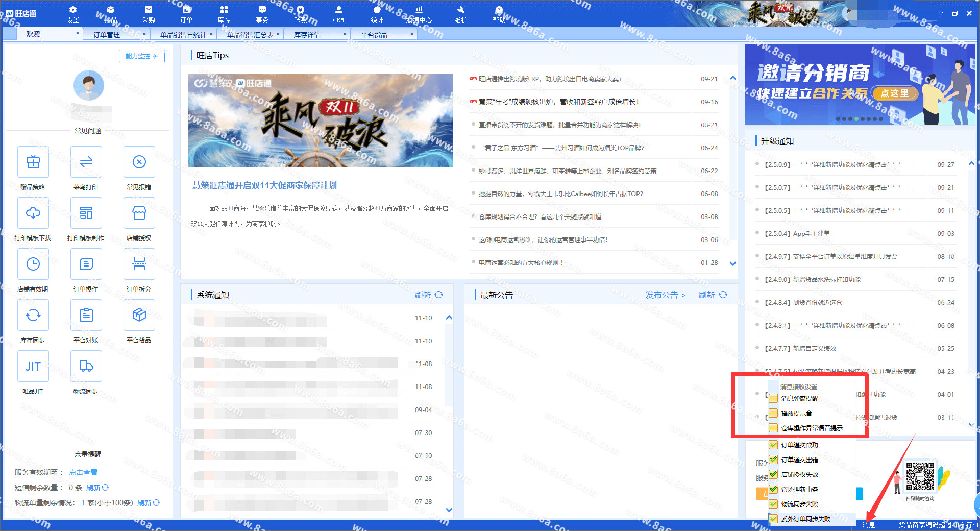980x531 pixels.
Task: Click the 订单拆分 split icon
Action: (139, 264)
